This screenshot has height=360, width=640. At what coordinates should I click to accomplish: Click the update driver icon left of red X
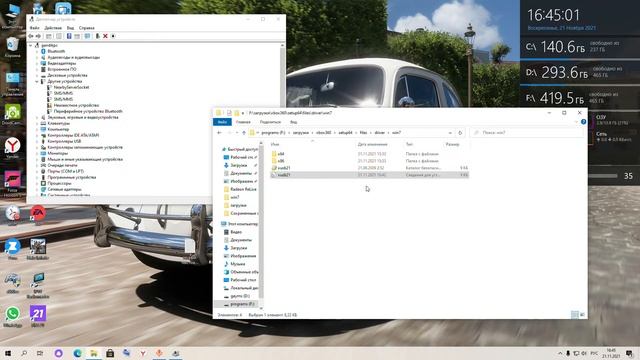point(98,36)
